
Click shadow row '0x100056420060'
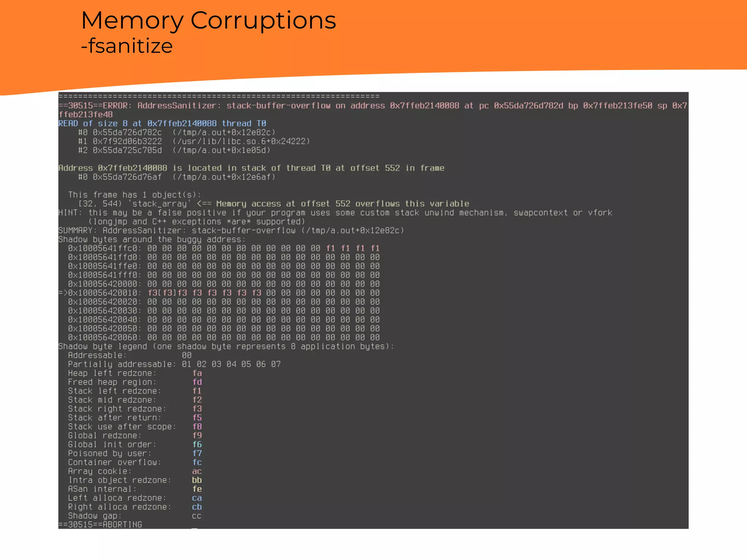pyautogui.click(x=224, y=338)
